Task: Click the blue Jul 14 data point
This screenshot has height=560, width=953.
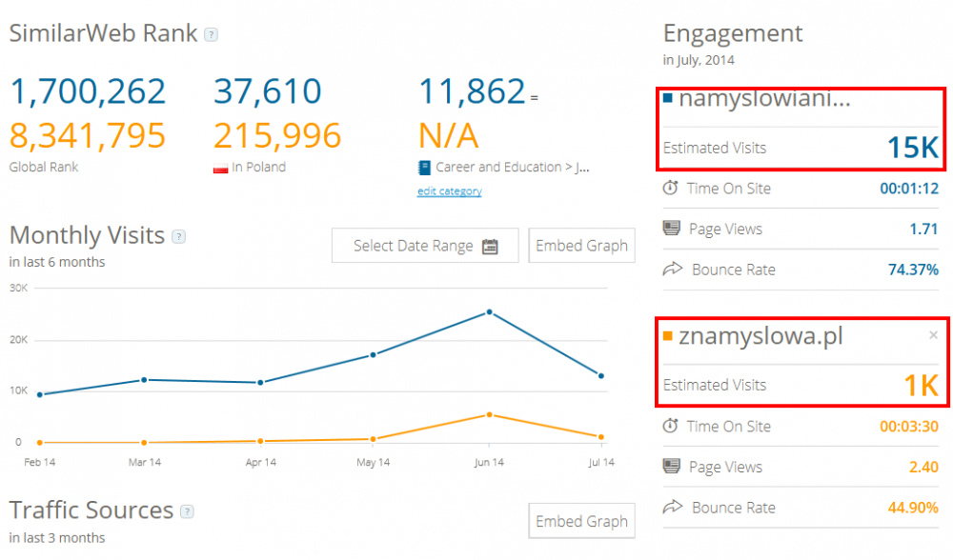Action: coord(601,376)
